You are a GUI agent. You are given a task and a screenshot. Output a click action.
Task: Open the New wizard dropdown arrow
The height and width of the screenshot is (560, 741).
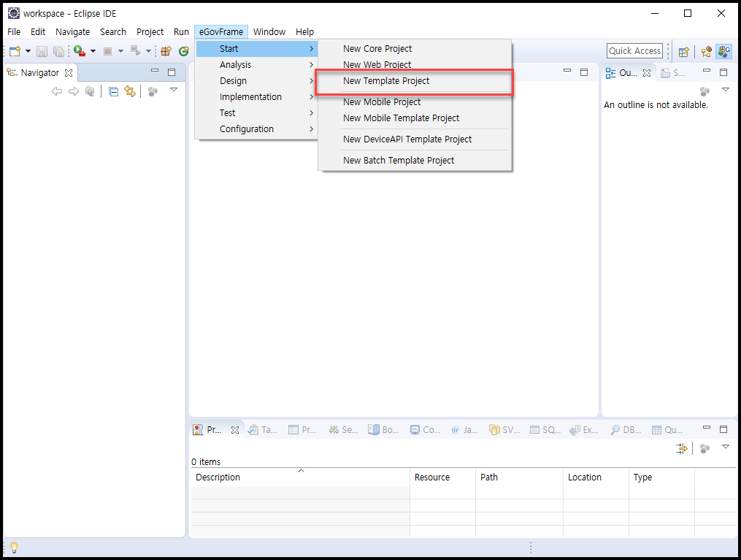point(28,51)
